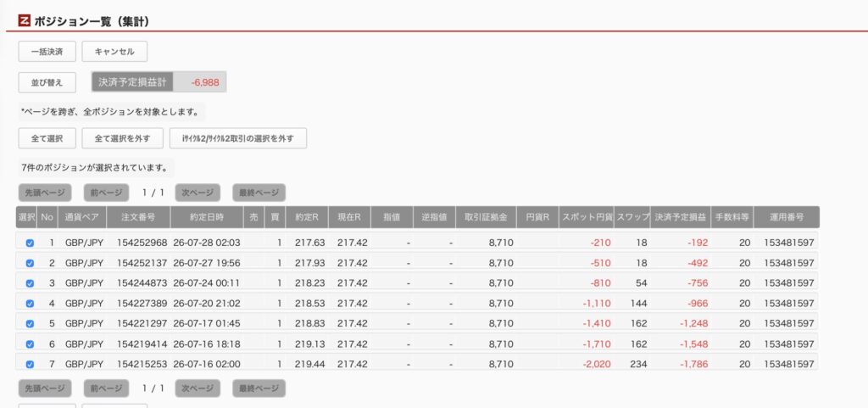
Task: Click the 約定R value 218.23
Action: 310,283
